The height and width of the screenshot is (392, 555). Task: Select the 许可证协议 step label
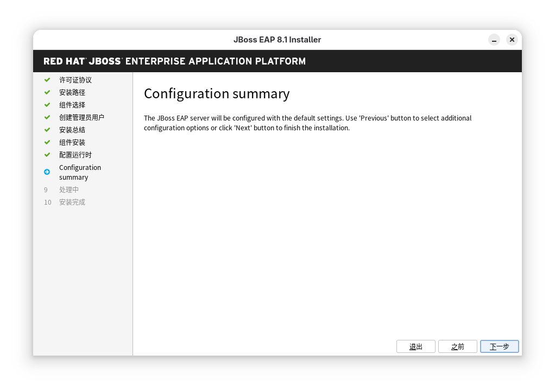click(x=75, y=80)
